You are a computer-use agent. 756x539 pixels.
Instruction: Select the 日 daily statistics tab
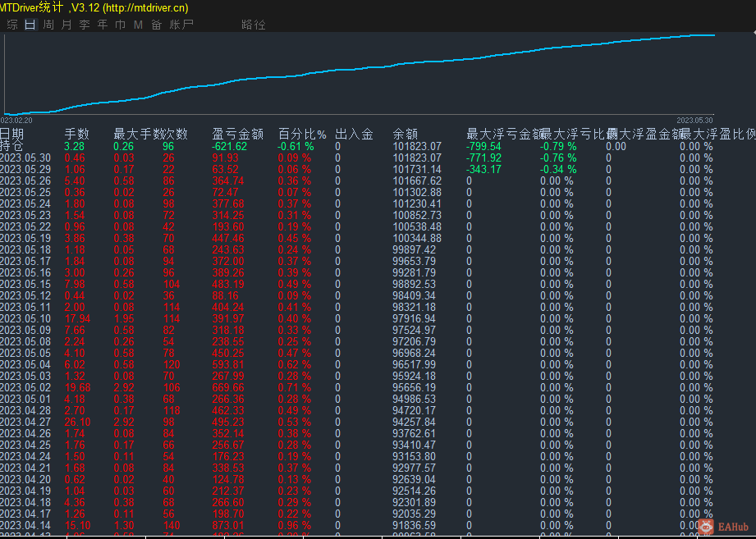[30, 25]
